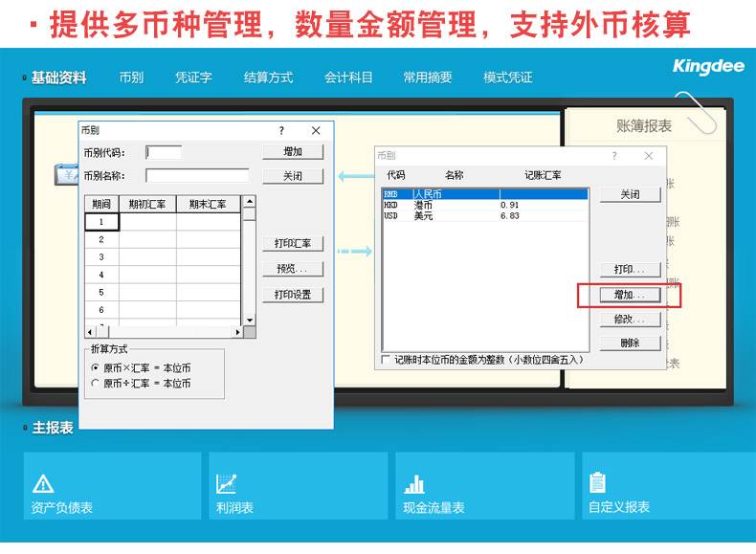Click the 打印汇率 button
Screen dimensions: 756x554
(x=292, y=243)
